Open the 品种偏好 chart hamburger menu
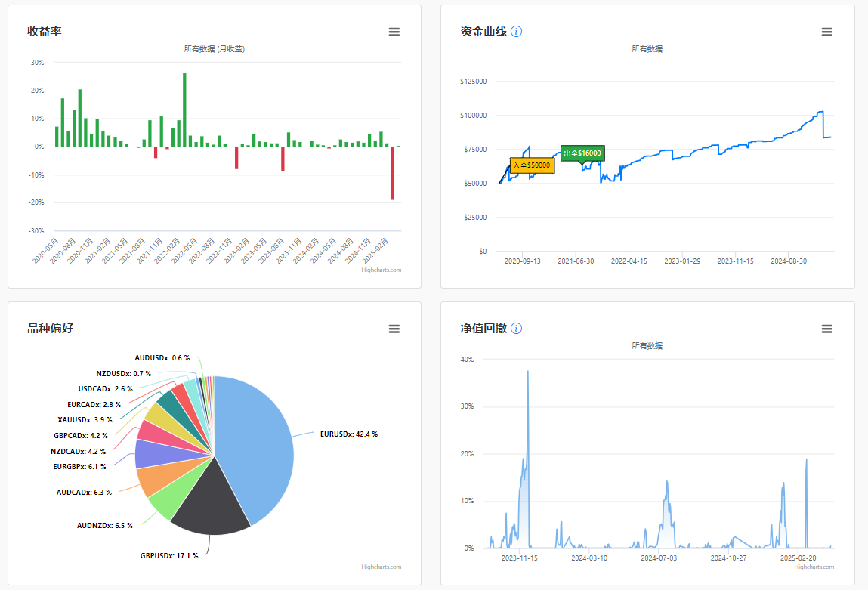Viewport: 868px width, 590px height. 394,329
